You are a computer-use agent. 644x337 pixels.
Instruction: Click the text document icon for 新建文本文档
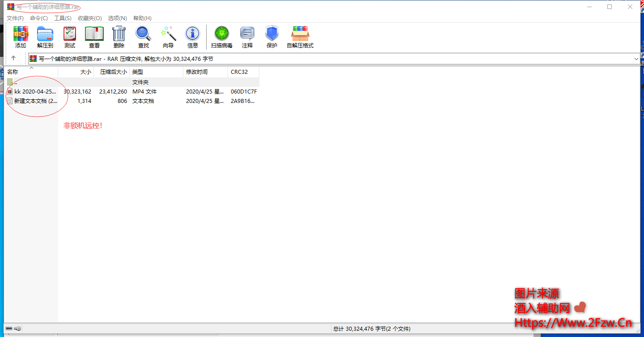click(10, 101)
